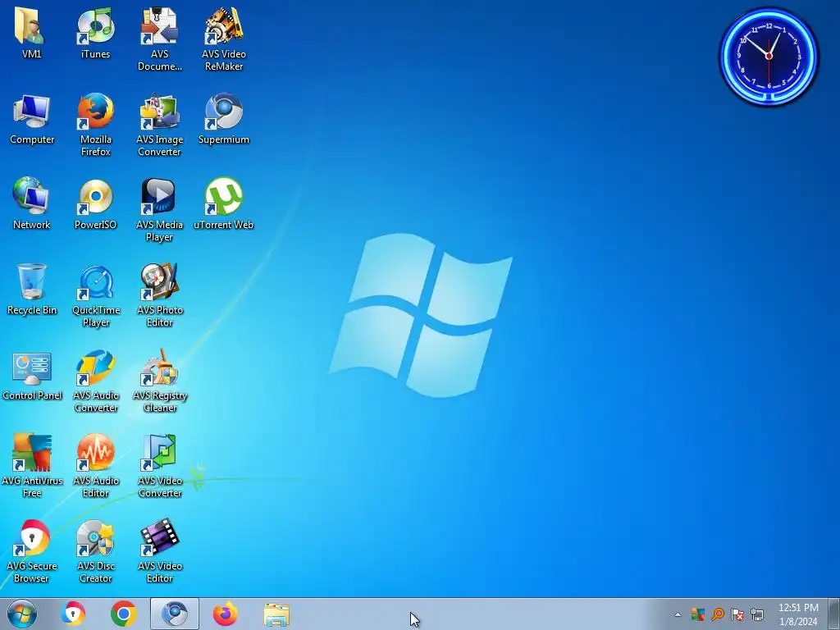This screenshot has height=630, width=840.
Task: Open the taskbar date and time
Action: 798,614
